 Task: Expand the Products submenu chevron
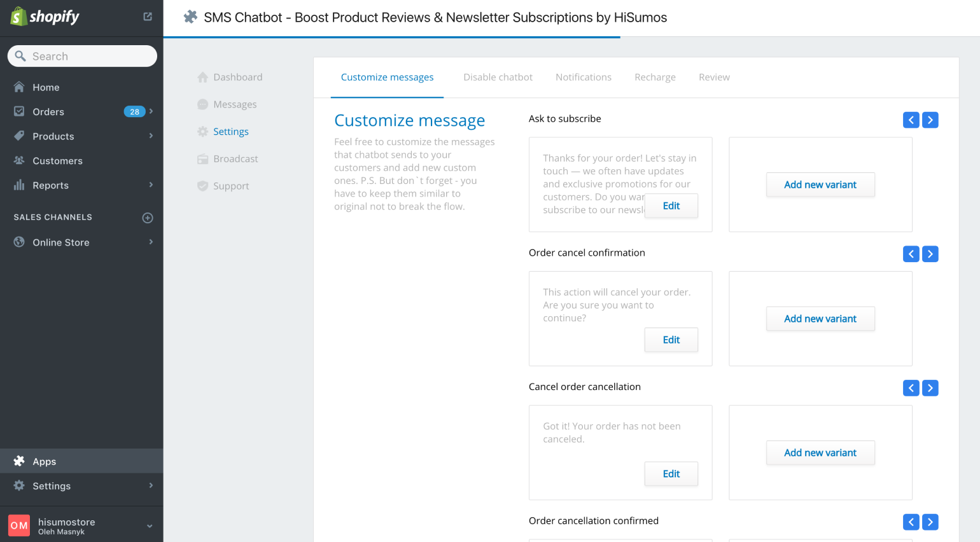point(151,135)
